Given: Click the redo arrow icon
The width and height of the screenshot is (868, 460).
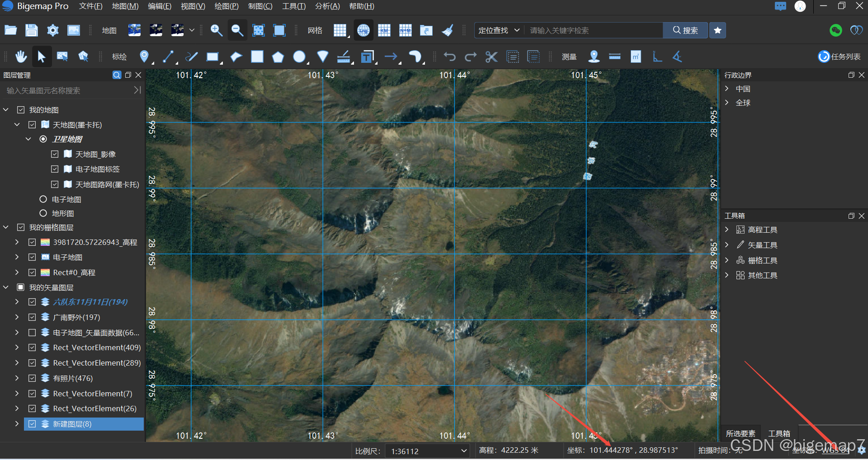Looking at the screenshot, I should tap(471, 56).
